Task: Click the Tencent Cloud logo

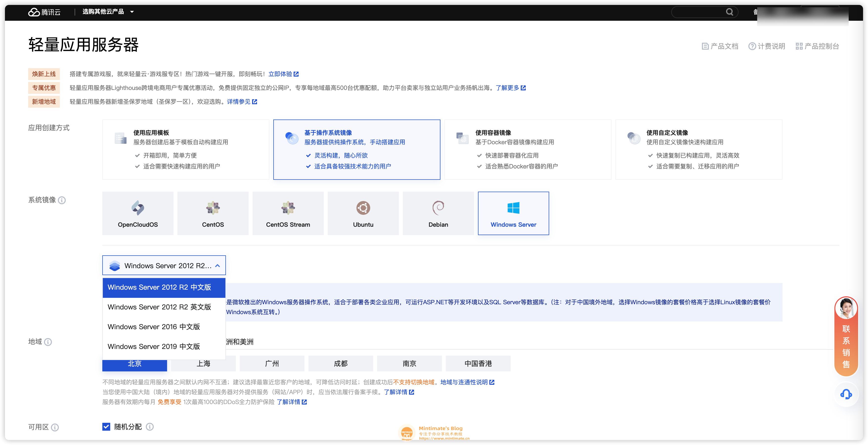Action: [x=44, y=12]
